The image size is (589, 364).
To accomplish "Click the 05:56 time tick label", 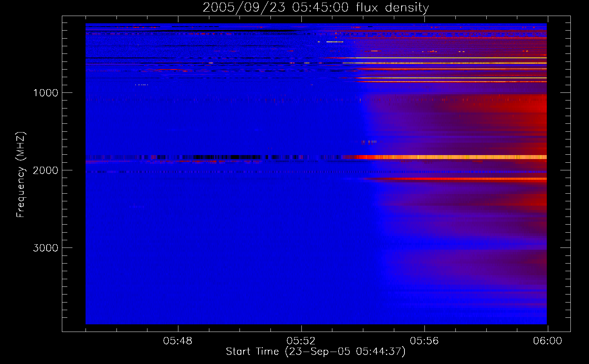I will 424,341.
